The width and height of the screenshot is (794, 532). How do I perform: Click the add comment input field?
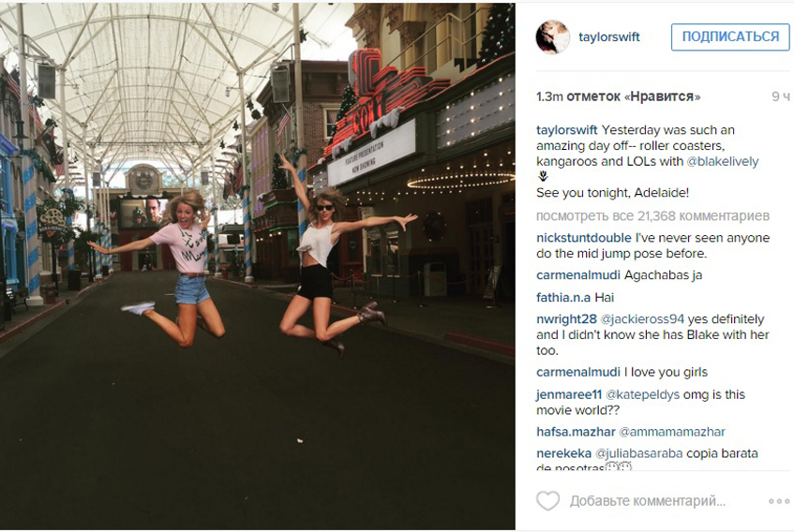[x=648, y=501]
